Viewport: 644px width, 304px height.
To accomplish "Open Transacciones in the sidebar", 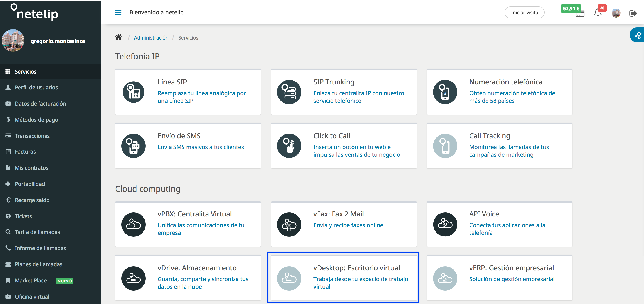I will (x=51, y=136).
